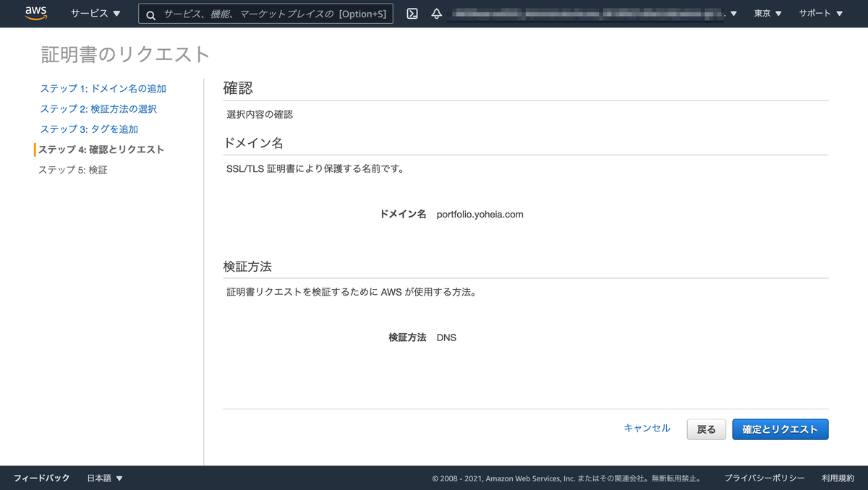
Task: Open the サポート menu
Action: [821, 14]
